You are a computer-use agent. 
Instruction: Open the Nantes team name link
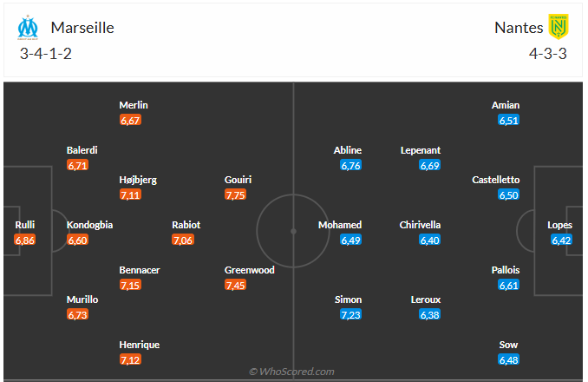pyautogui.click(x=519, y=28)
